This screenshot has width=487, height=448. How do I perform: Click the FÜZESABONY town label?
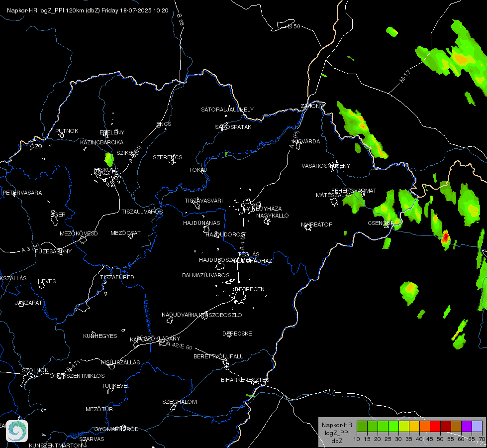(53, 251)
